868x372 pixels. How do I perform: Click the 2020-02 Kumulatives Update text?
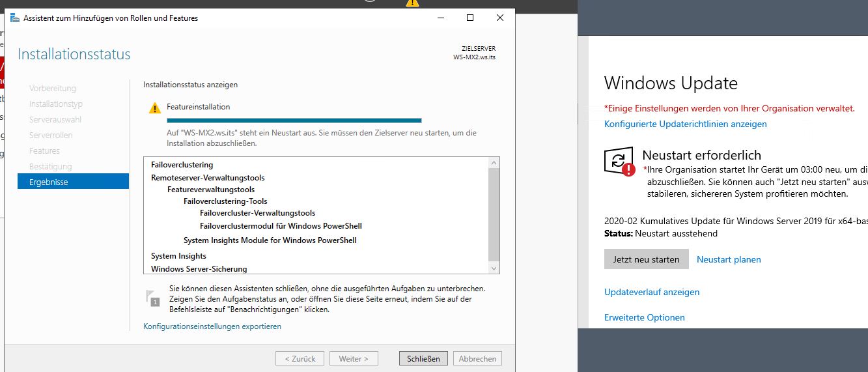point(736,221)
